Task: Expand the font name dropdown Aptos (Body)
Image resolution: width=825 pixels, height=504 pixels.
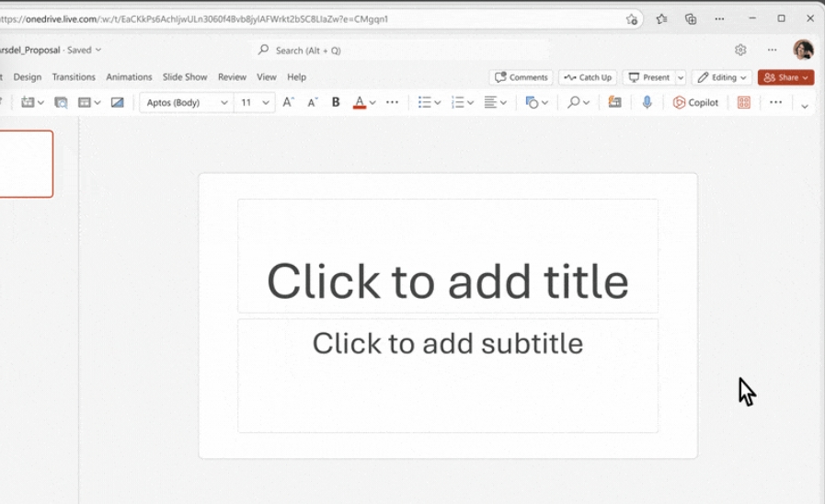Action: (223, 103)
